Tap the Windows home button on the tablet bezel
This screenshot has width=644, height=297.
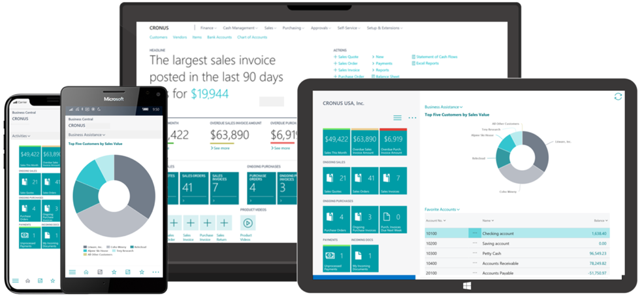(467, 285)
